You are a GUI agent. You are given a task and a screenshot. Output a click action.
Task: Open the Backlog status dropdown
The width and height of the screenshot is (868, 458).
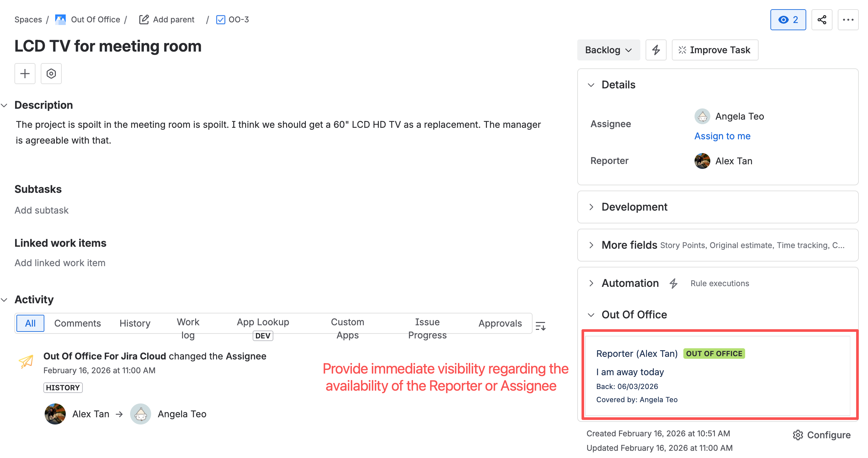[x=608, y=50]
